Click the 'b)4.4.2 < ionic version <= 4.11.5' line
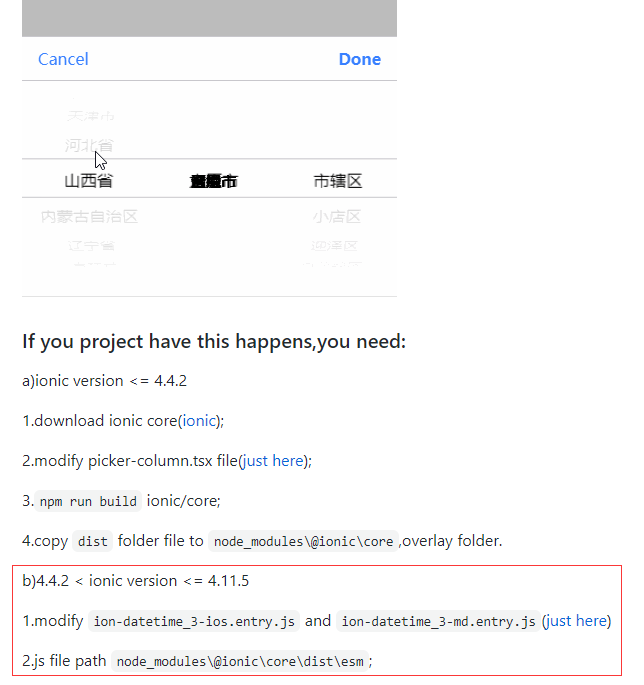Image resolution: width=644 pixels, height=685 pixels. [x=135, y=581]
